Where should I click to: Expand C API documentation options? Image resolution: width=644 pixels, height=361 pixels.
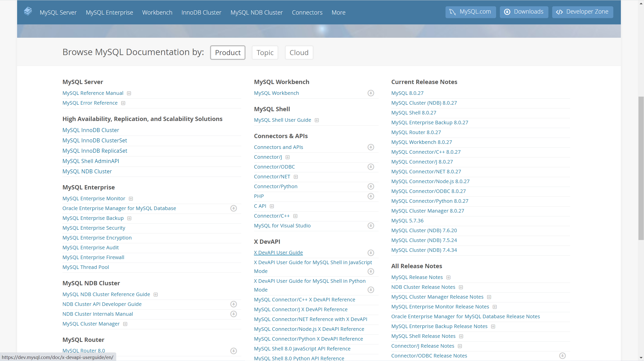[x=272, y=206]
